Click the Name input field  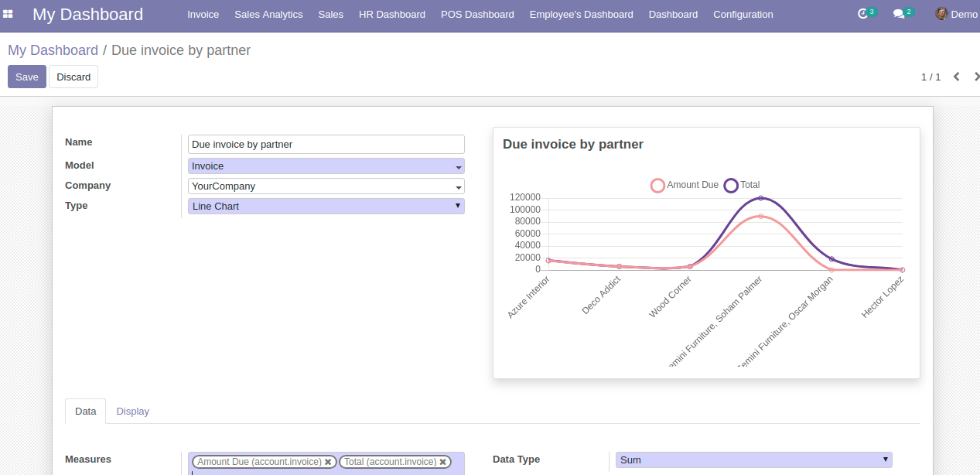[x=326, y=145]
